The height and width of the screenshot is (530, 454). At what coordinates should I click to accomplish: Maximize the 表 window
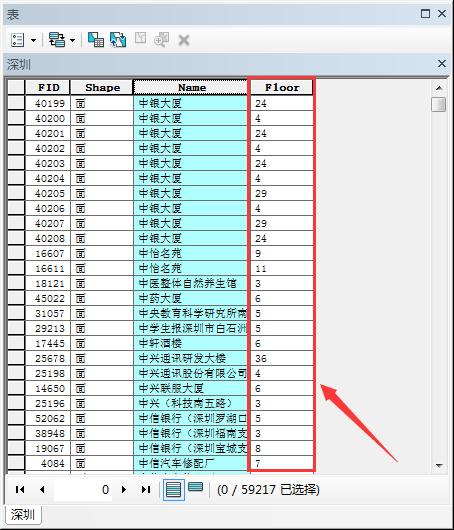coord(425,14)
